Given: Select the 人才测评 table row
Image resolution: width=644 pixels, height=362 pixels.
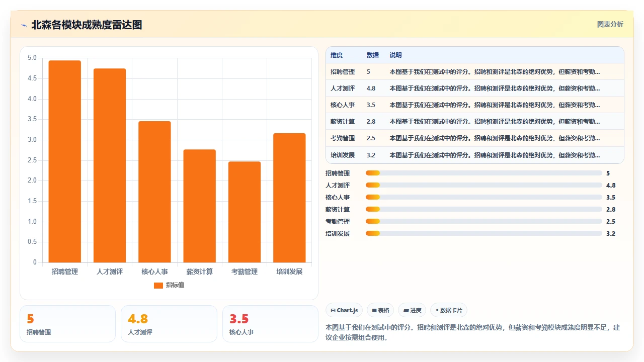Looking at the screenshot, I should coord(475,88).
